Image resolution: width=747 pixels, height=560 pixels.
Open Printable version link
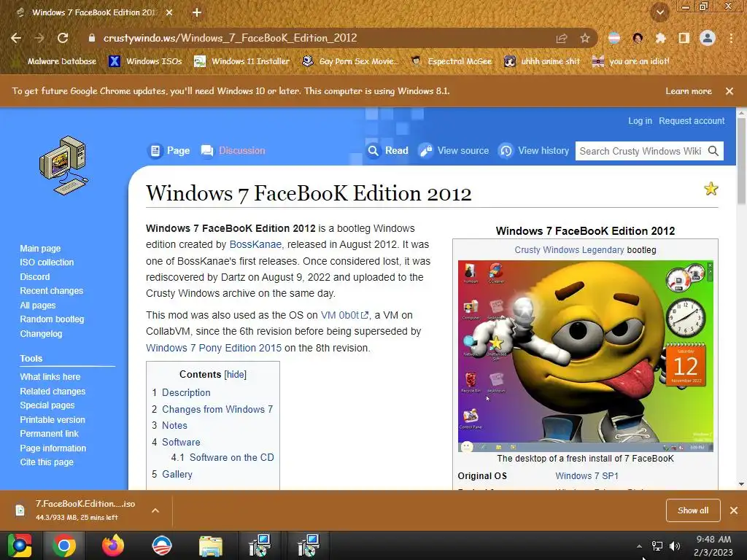point(53,419)
